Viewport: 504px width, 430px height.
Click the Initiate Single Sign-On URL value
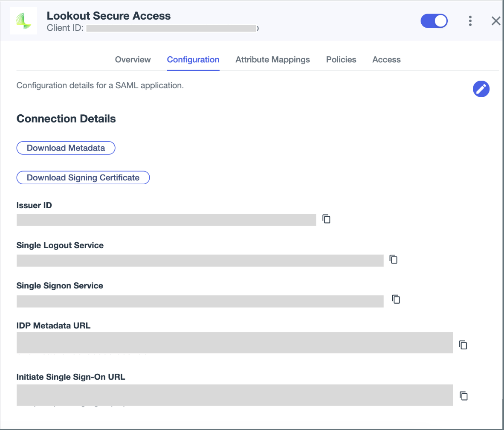pos(235,395)
